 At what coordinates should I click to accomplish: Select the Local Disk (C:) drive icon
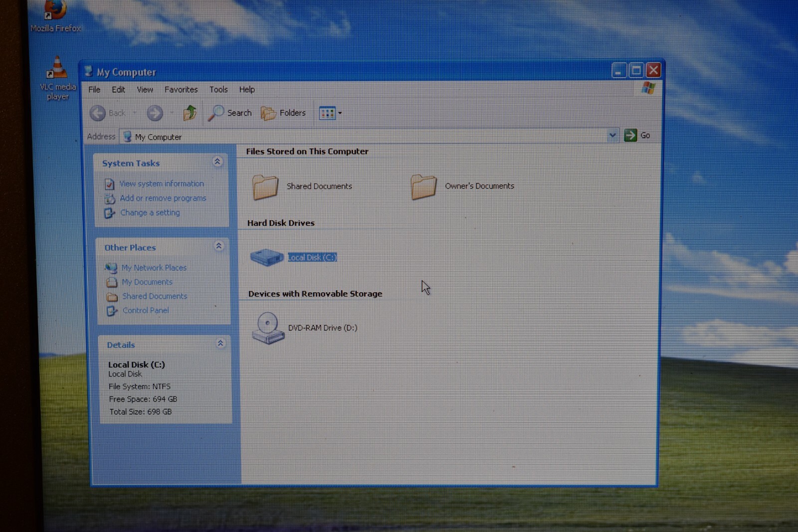click(x=267, y=257)
